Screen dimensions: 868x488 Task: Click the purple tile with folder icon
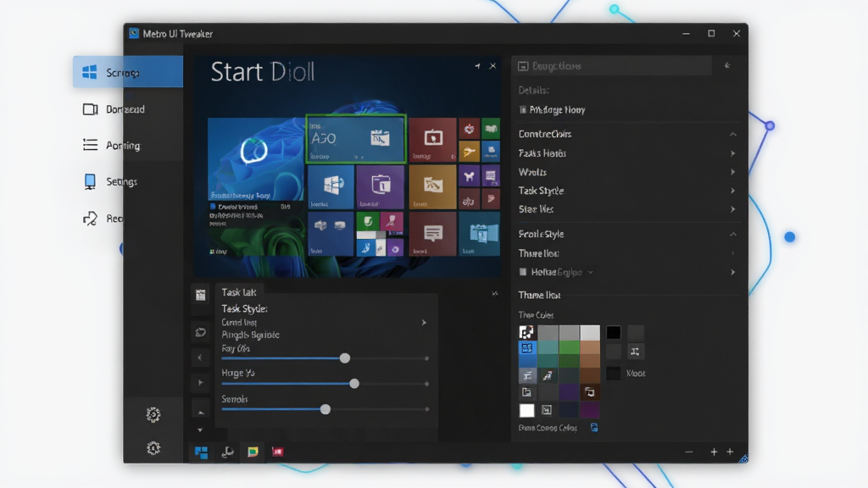coord(381,187)
